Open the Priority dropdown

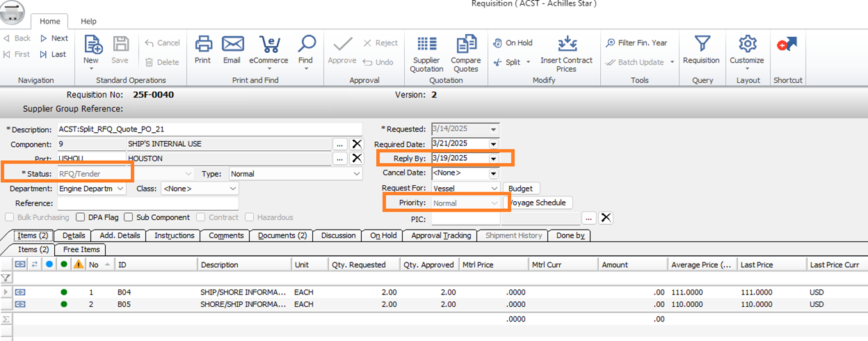(494, 203)
